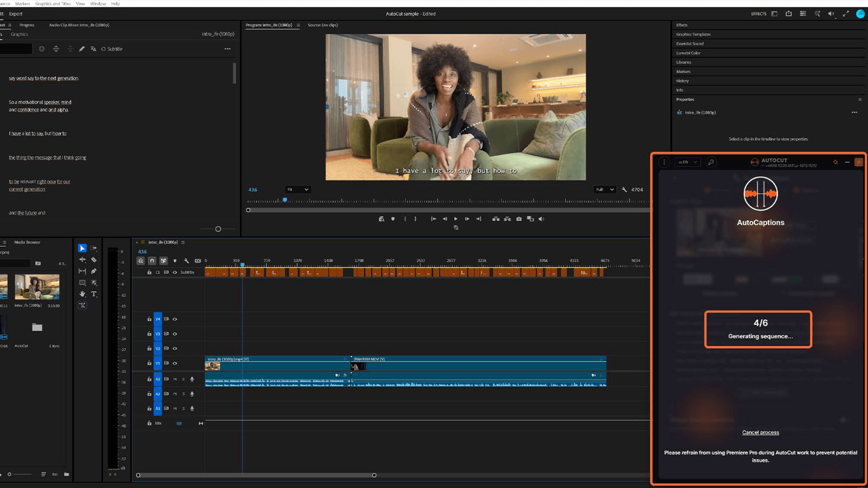
Task: Click the Quick Export share icon
Action: tap(789, 14)
